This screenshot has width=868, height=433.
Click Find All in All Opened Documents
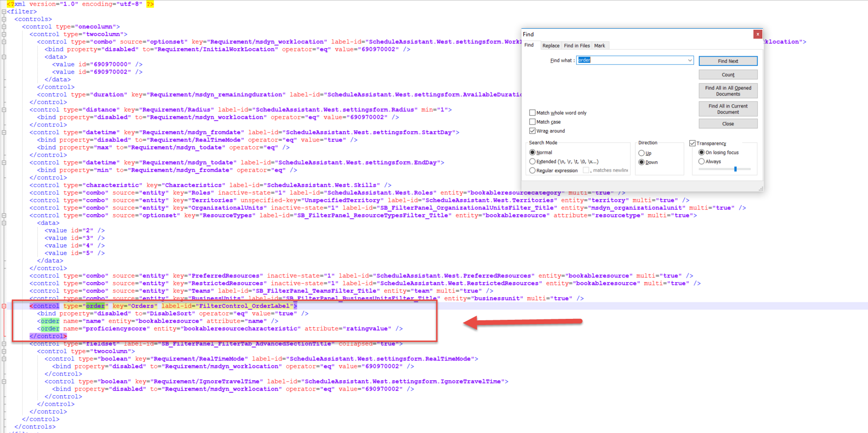coord(727,91)
